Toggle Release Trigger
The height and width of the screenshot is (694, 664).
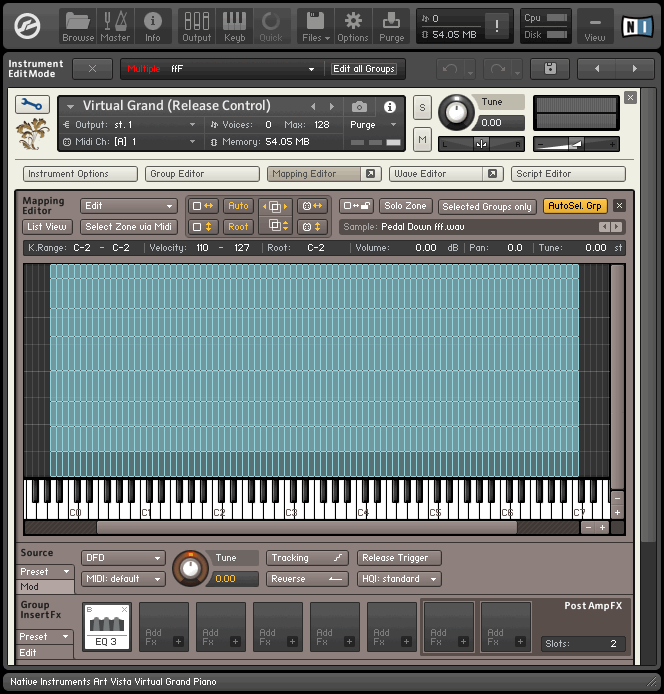(399, 558)
